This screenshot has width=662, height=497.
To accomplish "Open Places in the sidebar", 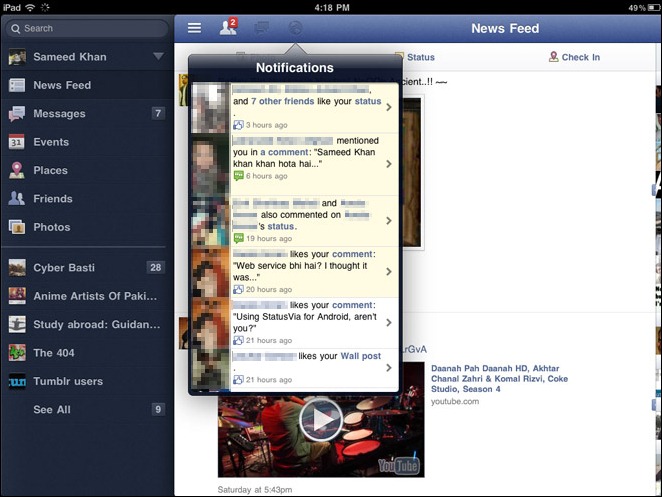I will [87, 170].
